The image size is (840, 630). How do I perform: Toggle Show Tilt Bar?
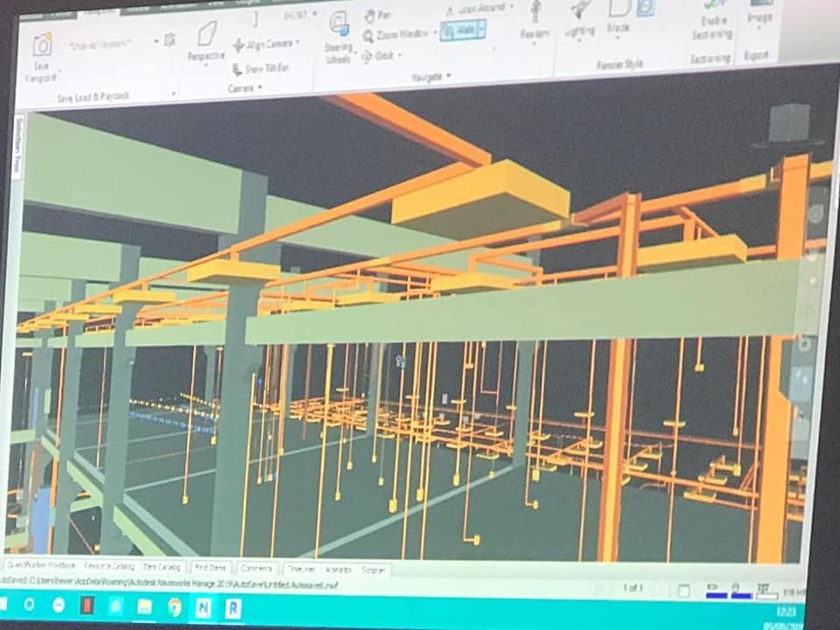pos(261,69)
